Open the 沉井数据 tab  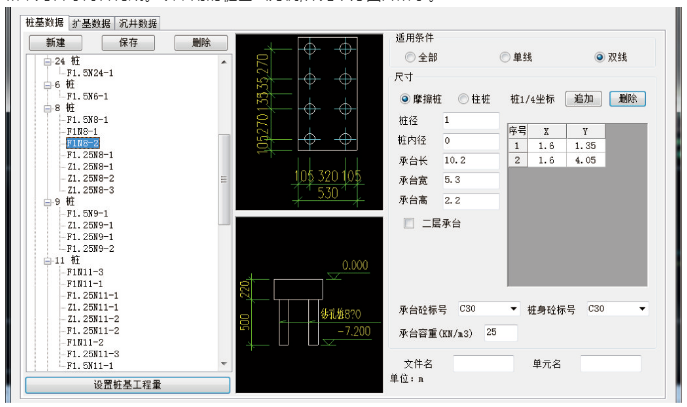pyautogui.click(x=138, y=23)
